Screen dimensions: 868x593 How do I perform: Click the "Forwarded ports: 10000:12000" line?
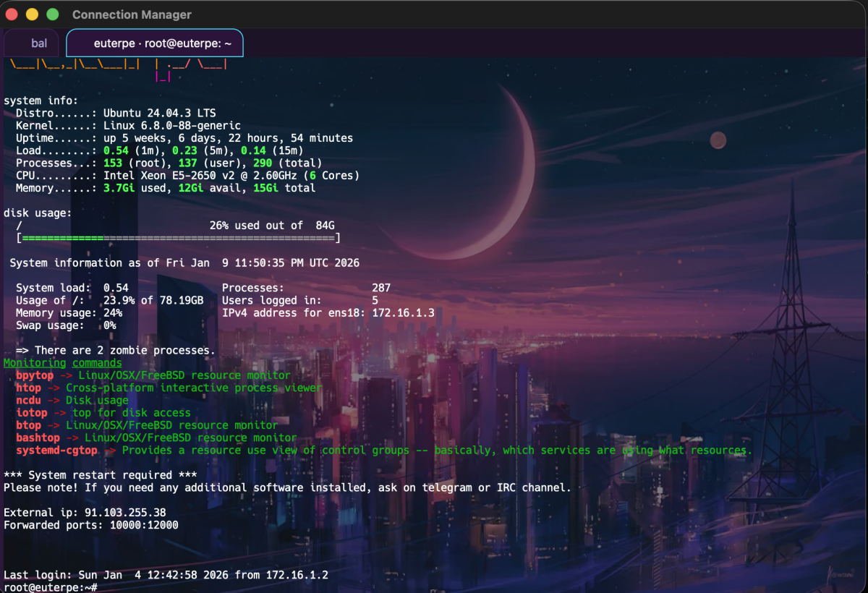[x=91, y=525]
